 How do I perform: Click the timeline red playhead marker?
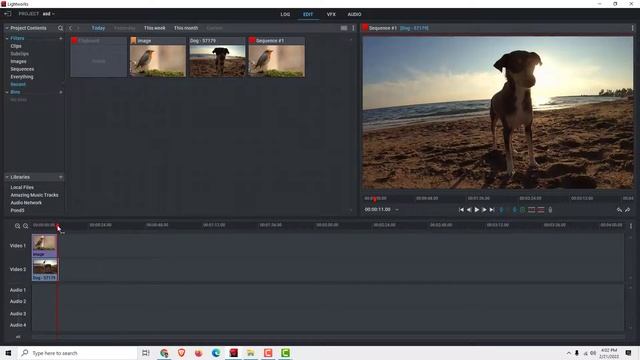click(x=58, y=225)
